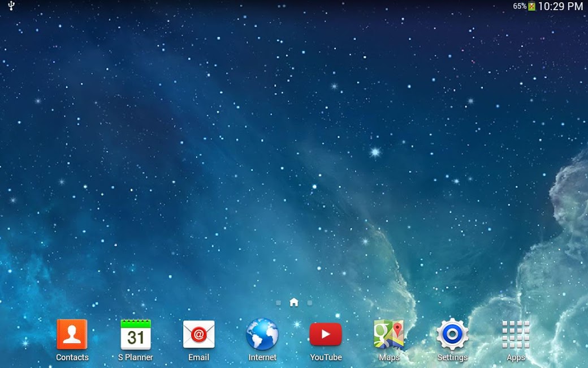This screenshot has height=368, width=588.
Task: Select the home page indicator
Action: pos(294,302)
